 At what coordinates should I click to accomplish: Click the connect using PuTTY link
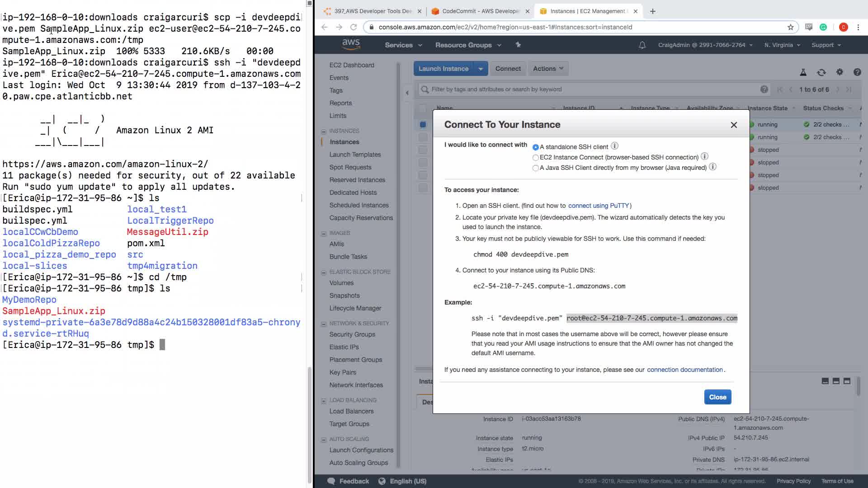tap(598, 206)
